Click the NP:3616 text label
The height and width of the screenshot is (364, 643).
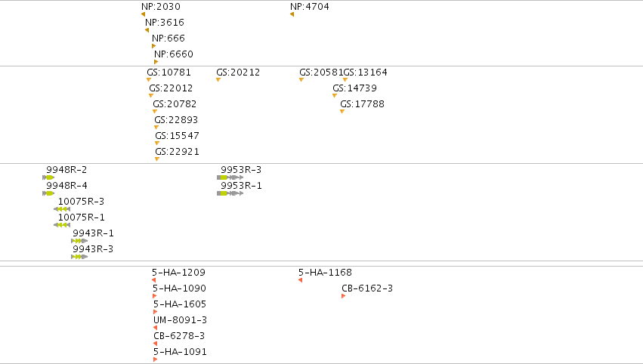pyautogui.click(x=165, y=23)
